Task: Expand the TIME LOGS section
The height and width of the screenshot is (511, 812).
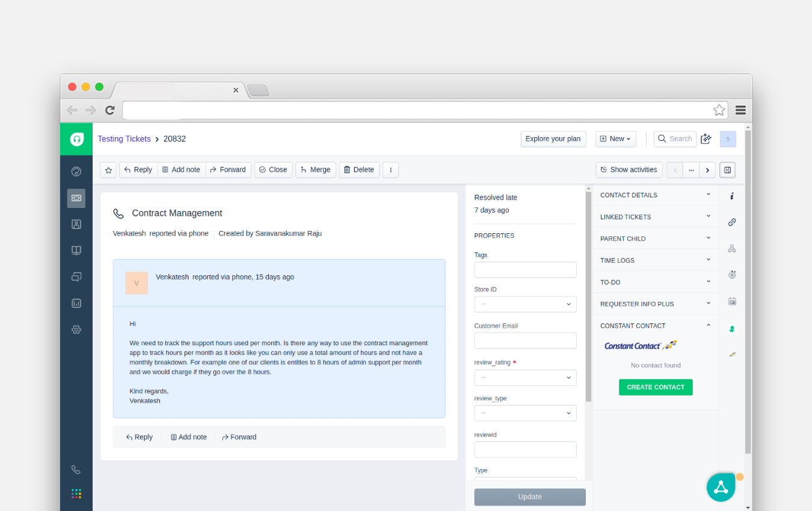Action: point(656,260)
